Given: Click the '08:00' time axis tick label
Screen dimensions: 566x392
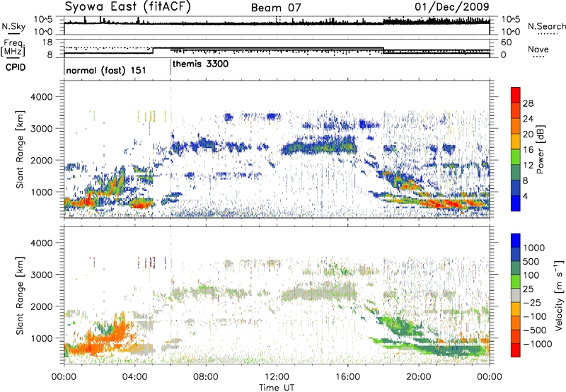Looking at the screenshot, I should pyautogui.click(x=205, y=376).
